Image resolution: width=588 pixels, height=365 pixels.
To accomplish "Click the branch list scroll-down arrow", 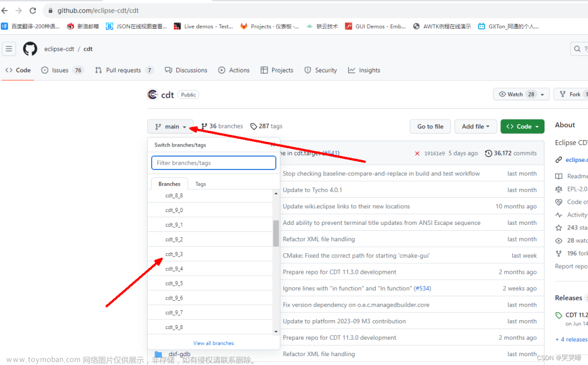I will pyautogui.click(x=276, y=331).
